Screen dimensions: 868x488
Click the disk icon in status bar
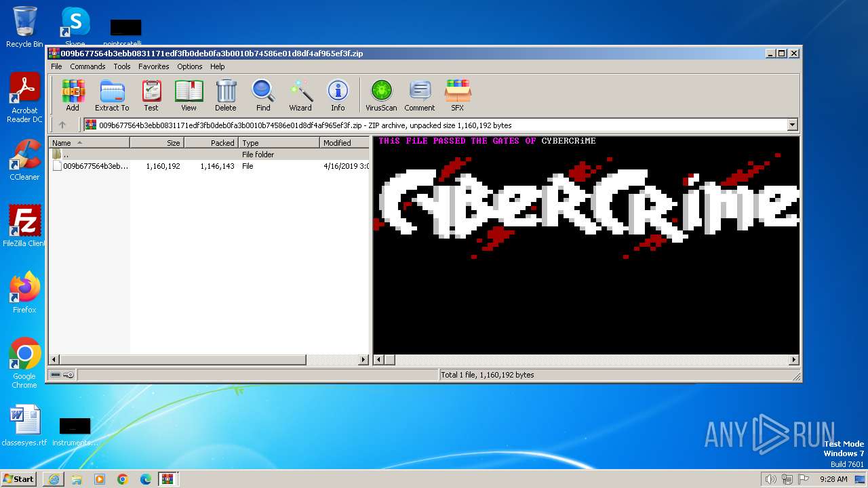pos(56,375)
